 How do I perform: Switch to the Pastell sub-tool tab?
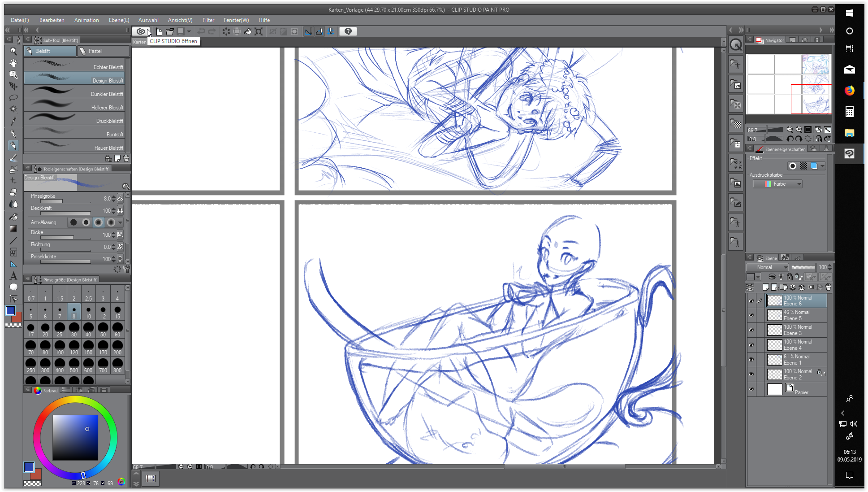click(103, 51)
